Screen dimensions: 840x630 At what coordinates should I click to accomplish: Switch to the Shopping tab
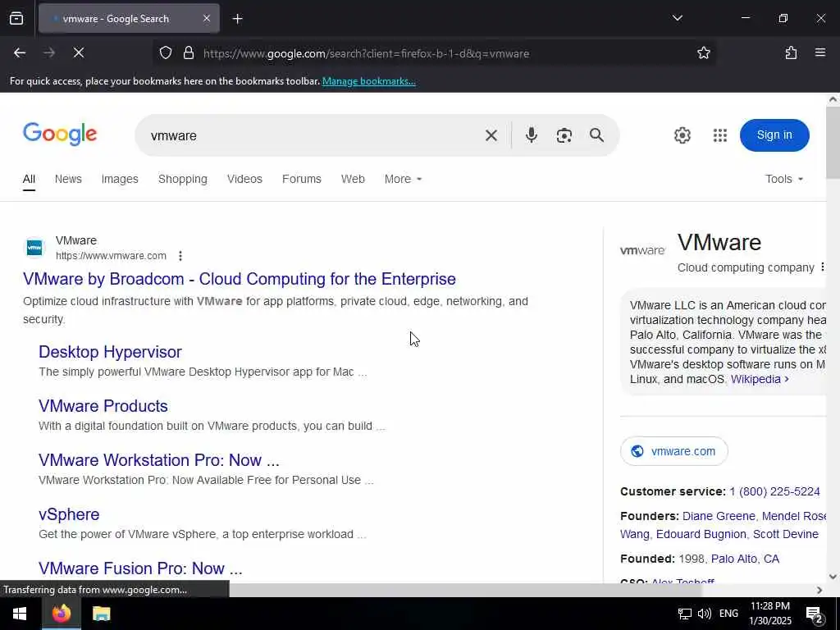tap(183, 179)
